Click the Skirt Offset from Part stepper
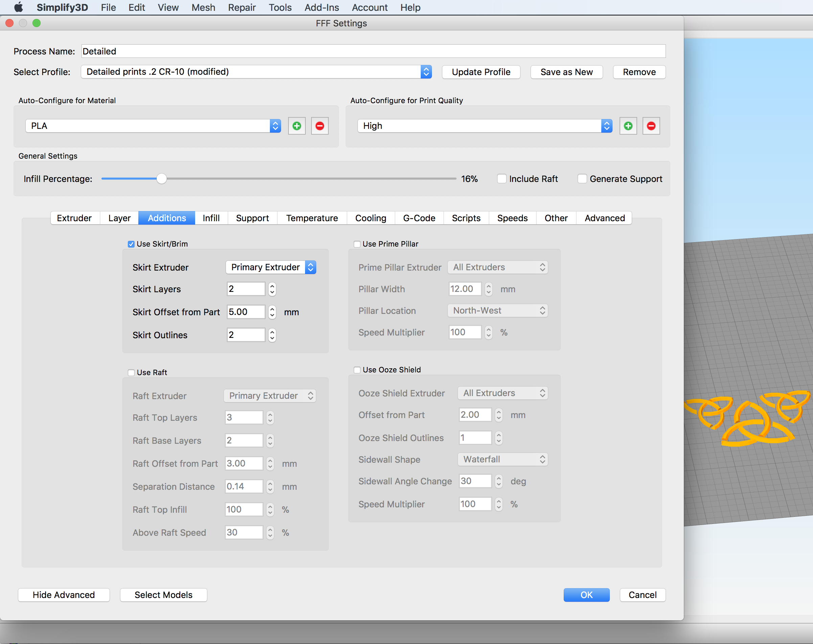Viewport: 813px width, 644px height. click(272, 312)
